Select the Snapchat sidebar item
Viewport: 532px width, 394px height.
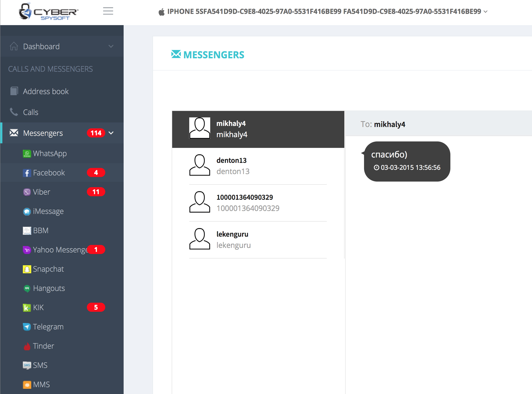click(48, 269)
